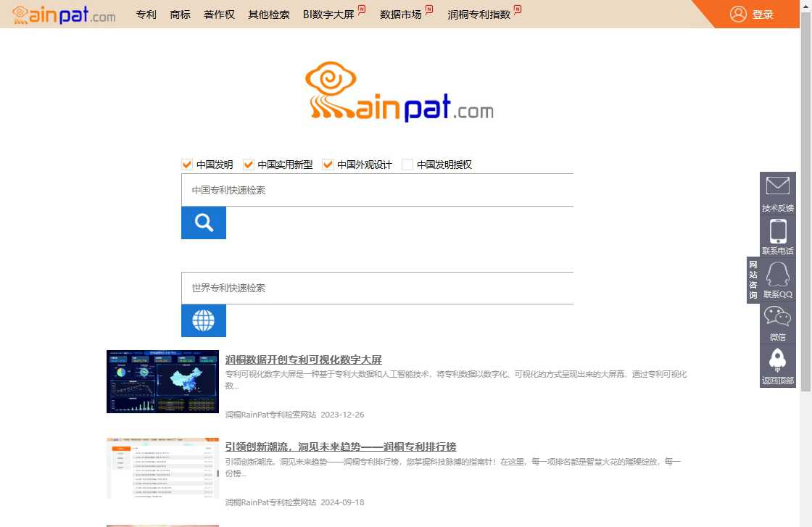Viewport: 812px width, 527px height.
Task: Open patent ranking article thumbnail
Action: point(162,468)
